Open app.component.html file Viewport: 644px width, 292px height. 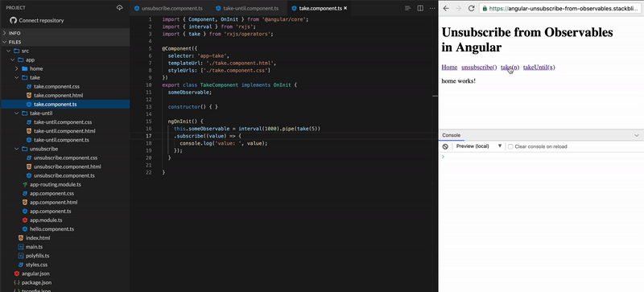(x=53, y=203)
